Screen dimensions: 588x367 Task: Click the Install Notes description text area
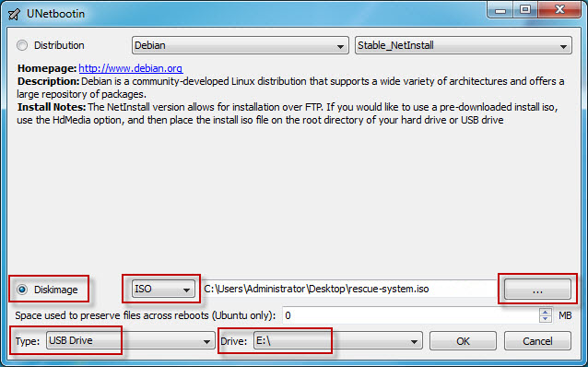pos(288,113)
